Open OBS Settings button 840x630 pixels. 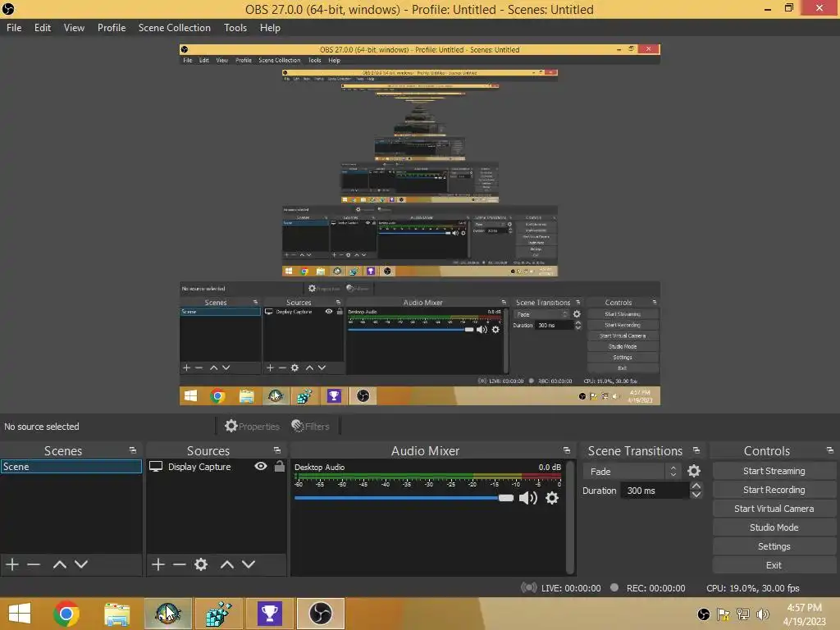(774, 546)
